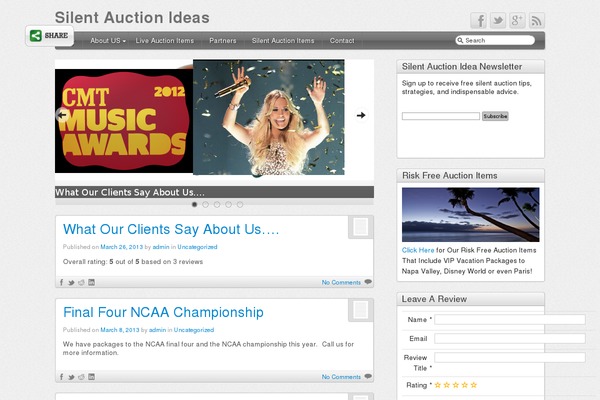Select the fifth slider pagination dot
600x400 pixels.
[x=240, y=205]
